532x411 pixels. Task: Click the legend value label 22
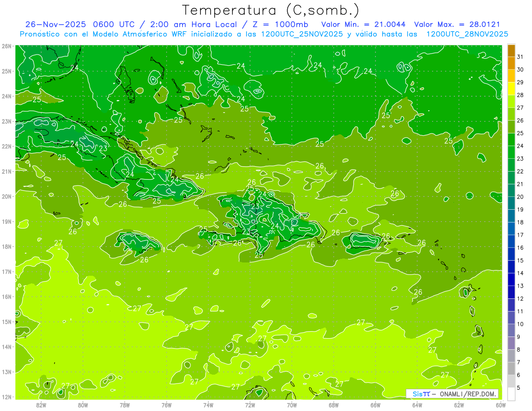(520, 171)
